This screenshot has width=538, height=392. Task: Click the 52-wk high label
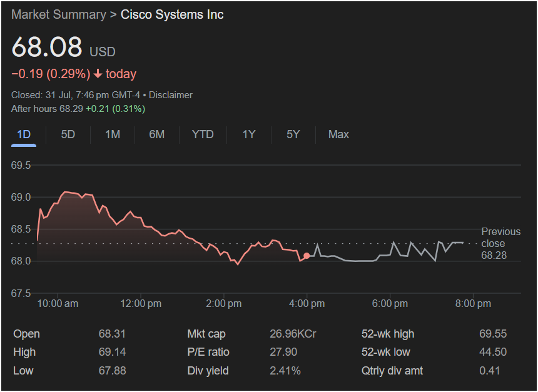pos(388,334)
